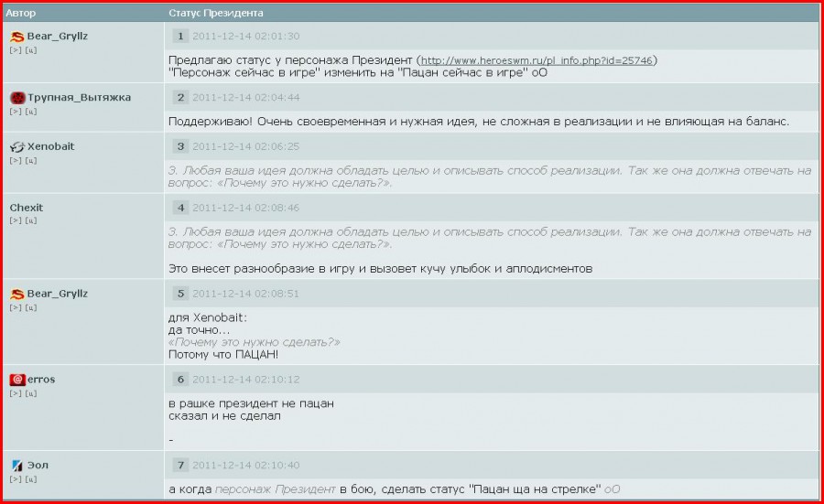Click post number 4 badge

(x=180, y=208)
